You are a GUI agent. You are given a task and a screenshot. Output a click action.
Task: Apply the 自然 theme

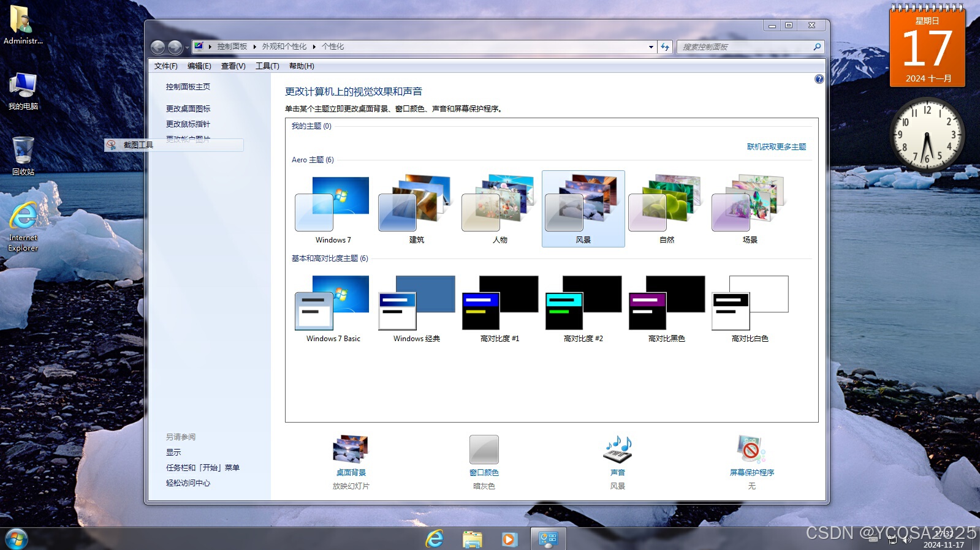(666, 209)
